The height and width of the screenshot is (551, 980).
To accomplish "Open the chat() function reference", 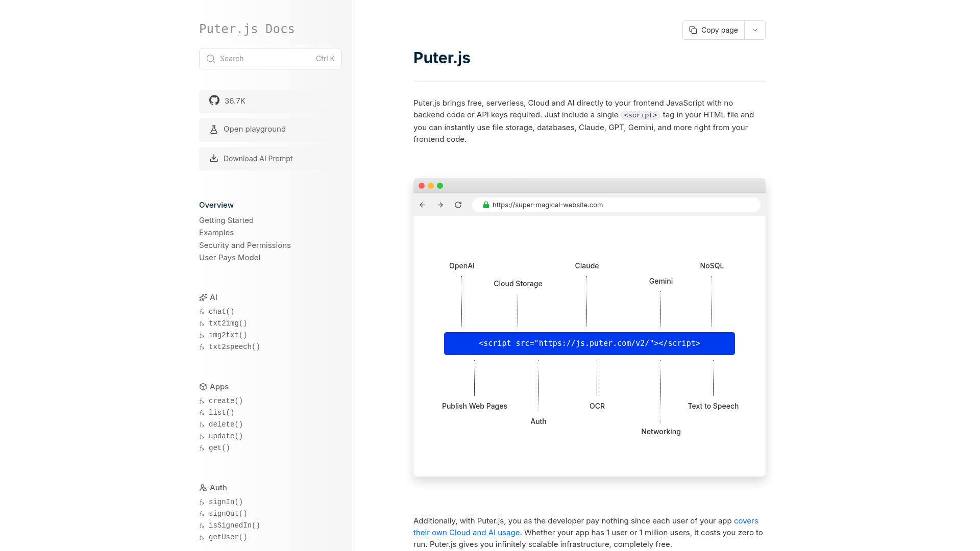I will (x=222, y=312).
